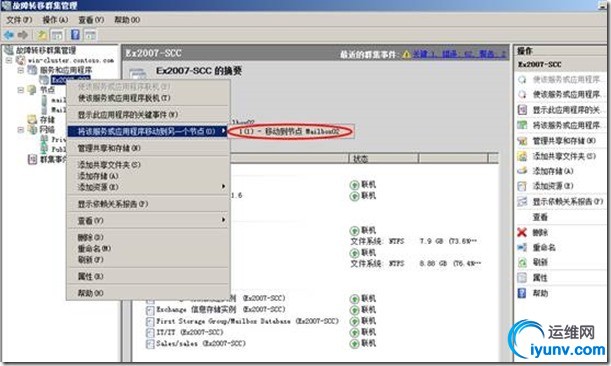Viewport: 611px width, 366px height.
Task: Click the 重命名 icon in actions pane
Action: (522, 247)
